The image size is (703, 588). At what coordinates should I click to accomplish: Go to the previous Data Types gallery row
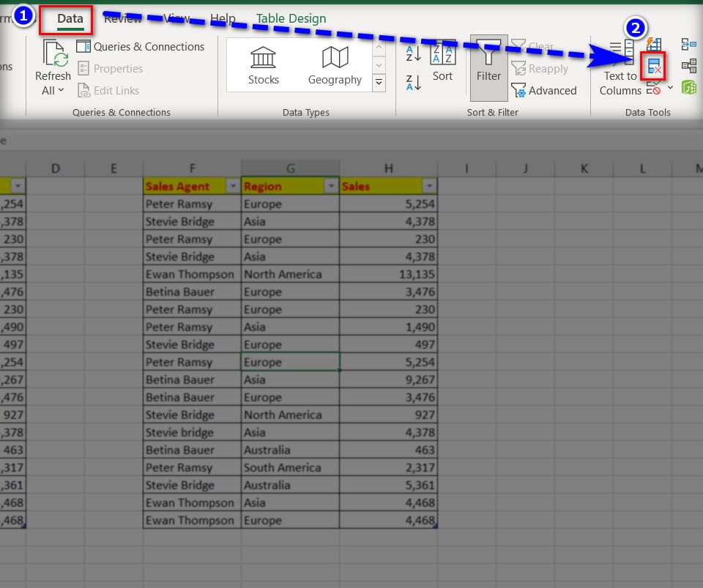[x=379, y=48]
